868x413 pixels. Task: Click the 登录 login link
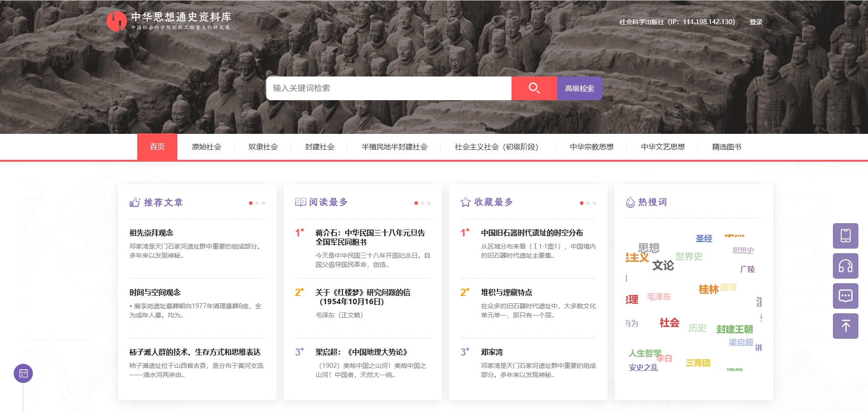755,22
